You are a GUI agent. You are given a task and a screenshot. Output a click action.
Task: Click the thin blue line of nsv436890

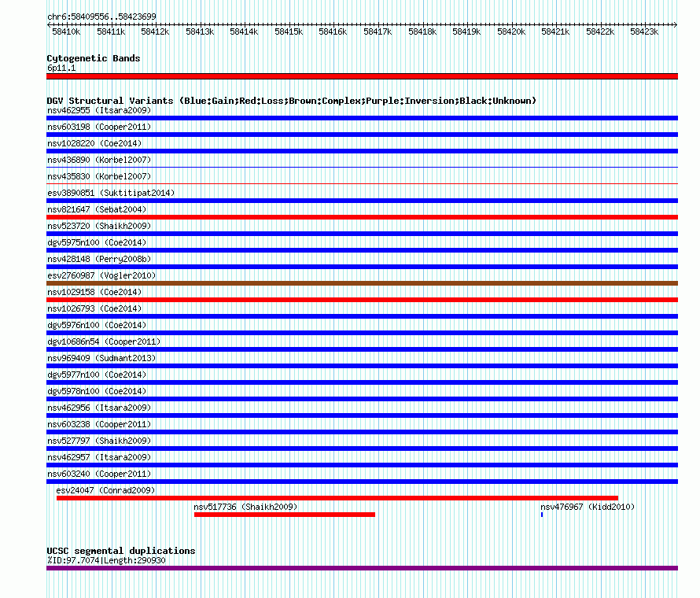[x=362, y=167]
